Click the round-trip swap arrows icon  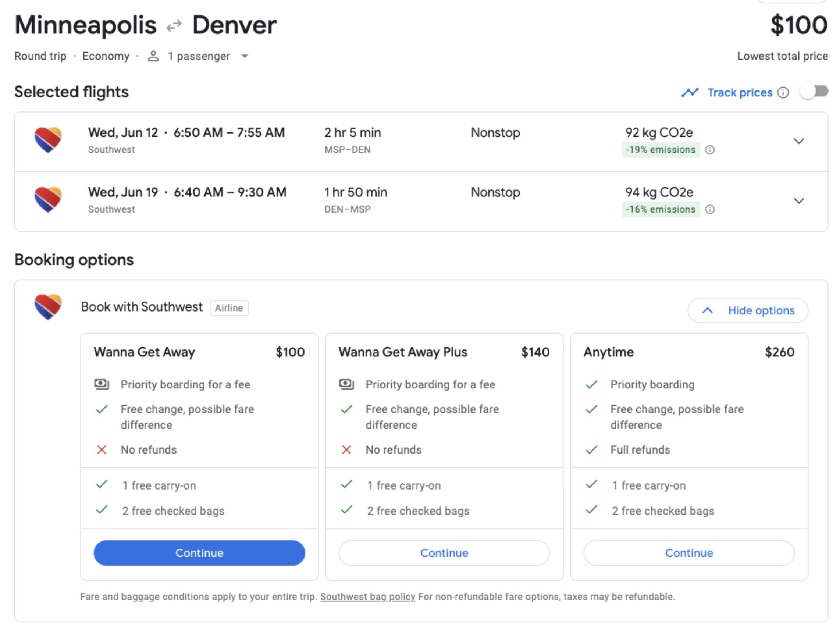pos(174,26)
